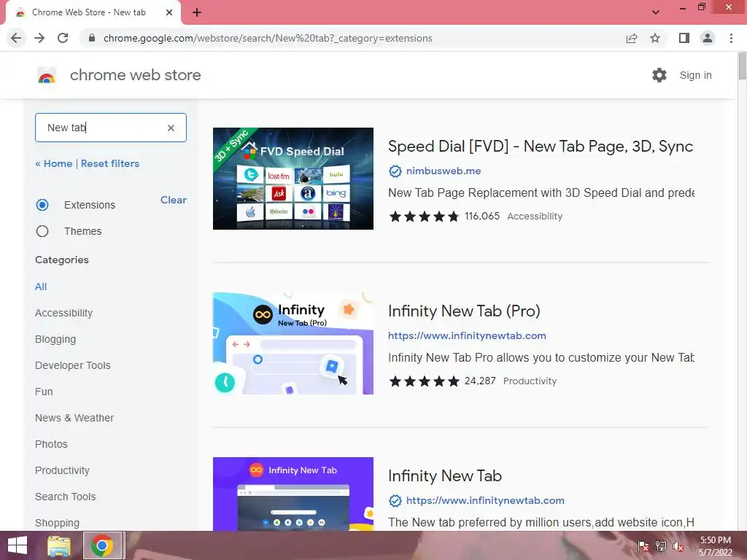Visit nimbusweb.me publisher link
Screen dimensions: 747x560
444,171
